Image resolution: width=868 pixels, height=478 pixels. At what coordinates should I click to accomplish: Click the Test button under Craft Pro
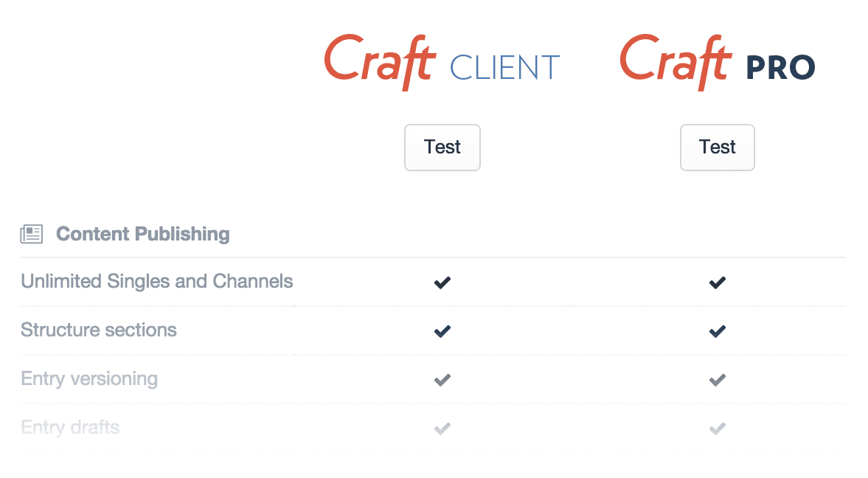coord(717,148)
